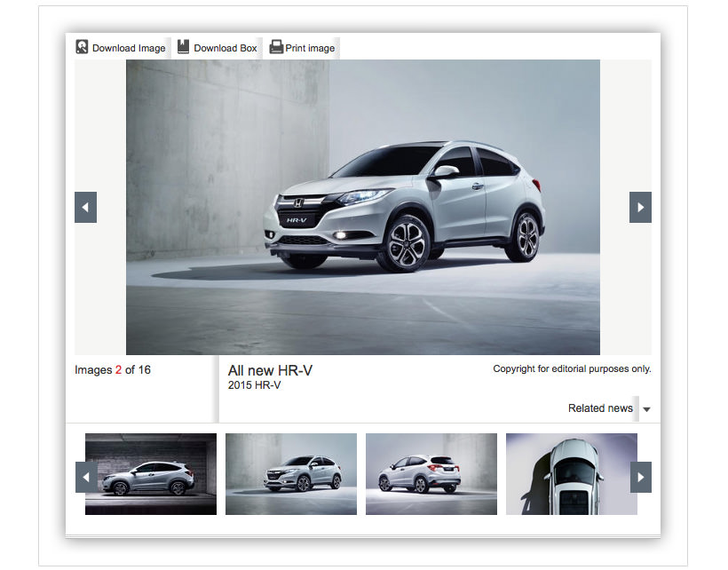Select the rear-view HR-V thumbnail

click(x=431, y=474)
